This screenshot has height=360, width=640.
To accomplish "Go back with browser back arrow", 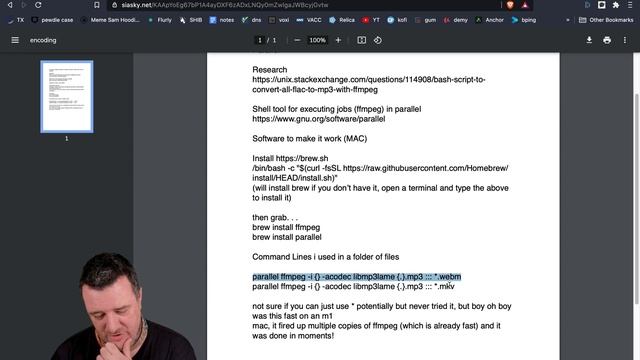I will (10, 5).
